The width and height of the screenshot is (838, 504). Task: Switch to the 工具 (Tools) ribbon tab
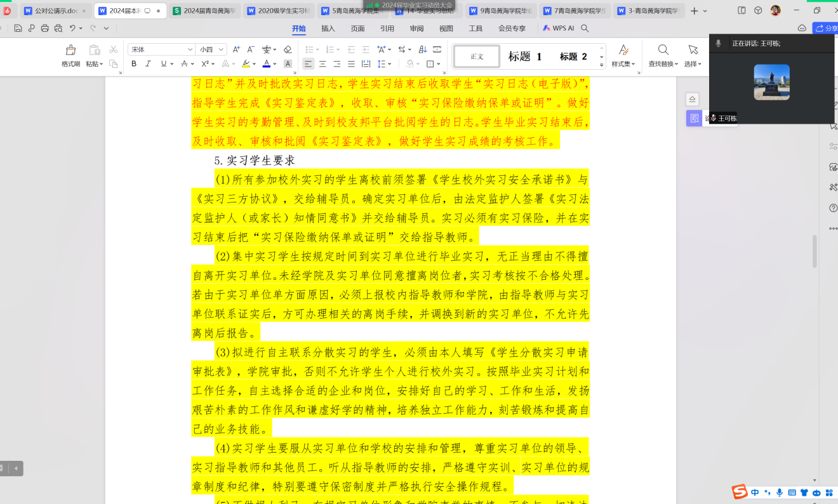[x=476, y=29]
